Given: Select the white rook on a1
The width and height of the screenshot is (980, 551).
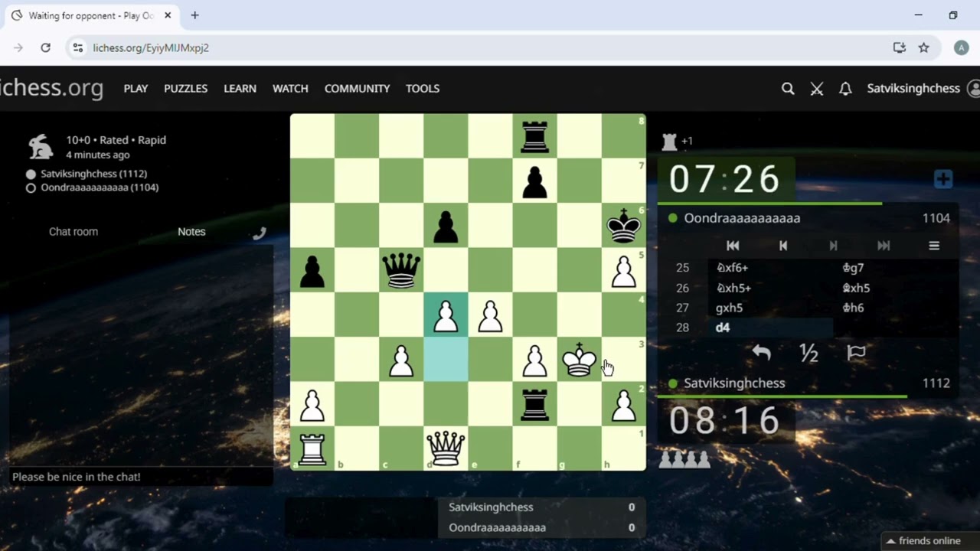Looking at the screenshot, I should 312,448.
